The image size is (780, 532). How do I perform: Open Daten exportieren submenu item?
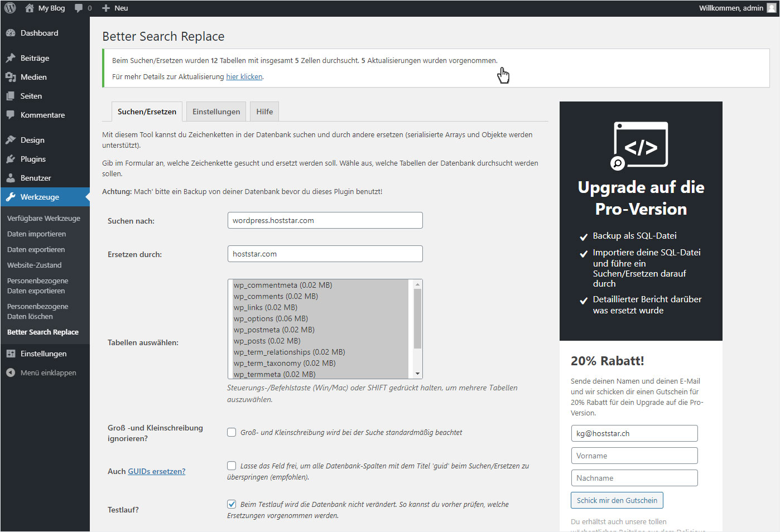click(x=36, y=249)
